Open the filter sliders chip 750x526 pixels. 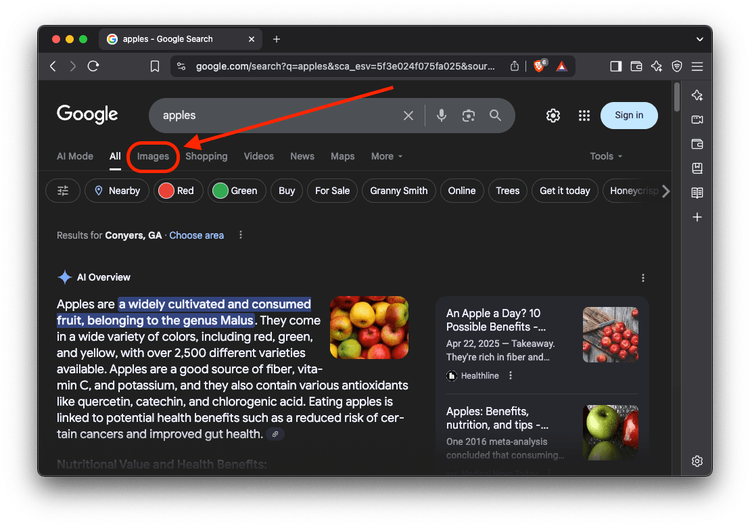pyautogui.click(x=63, y=191)
